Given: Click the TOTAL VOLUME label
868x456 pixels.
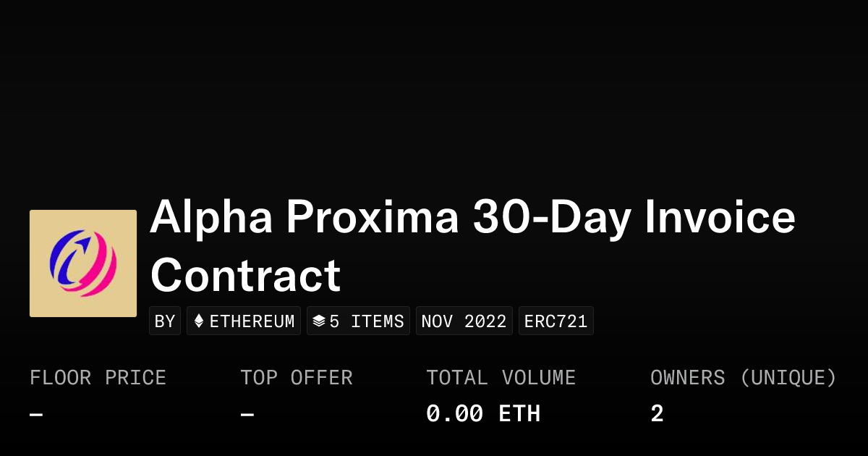Looking at the screenshot, I should pos(501,378).
